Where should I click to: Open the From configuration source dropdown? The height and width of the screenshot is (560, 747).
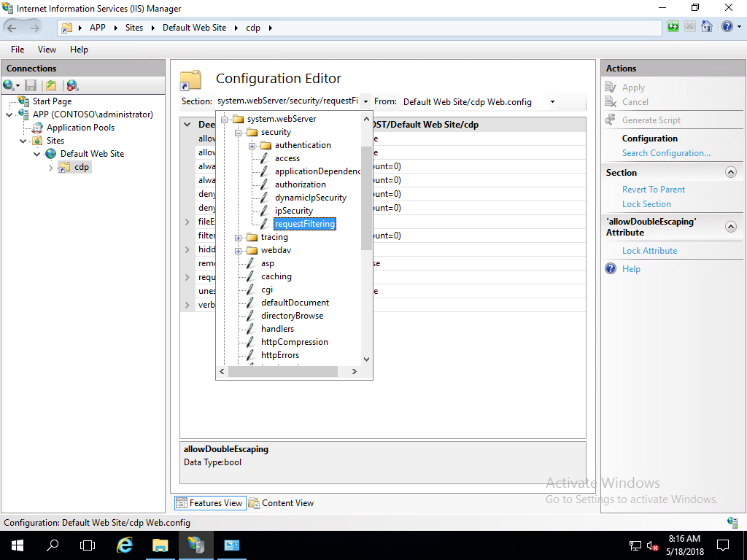(x=552, y=102)
